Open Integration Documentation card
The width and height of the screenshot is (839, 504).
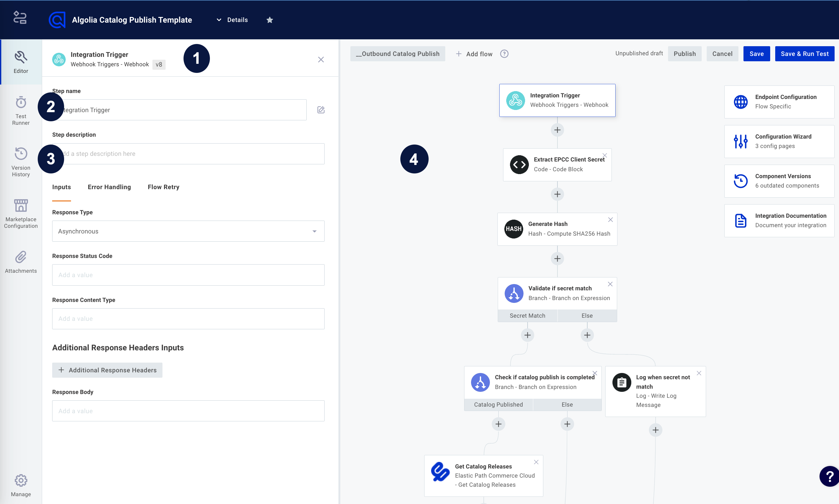(779, 221)
